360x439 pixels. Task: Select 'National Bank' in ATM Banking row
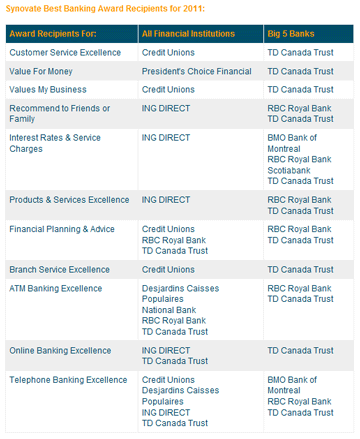[x=169, y=310]
